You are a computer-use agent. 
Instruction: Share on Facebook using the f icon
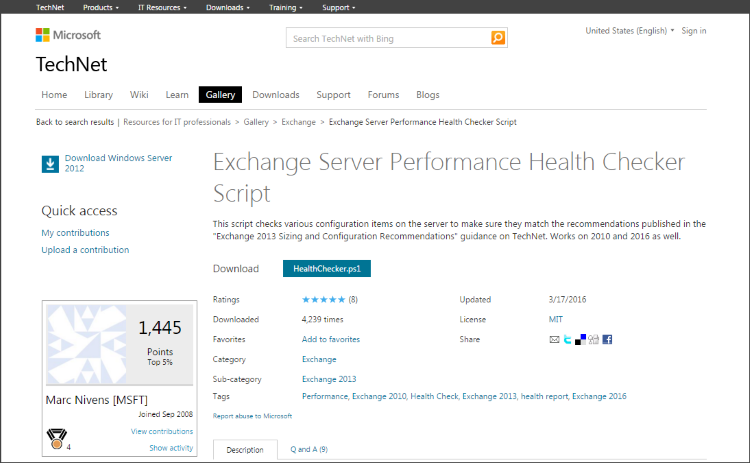point(607,340)
